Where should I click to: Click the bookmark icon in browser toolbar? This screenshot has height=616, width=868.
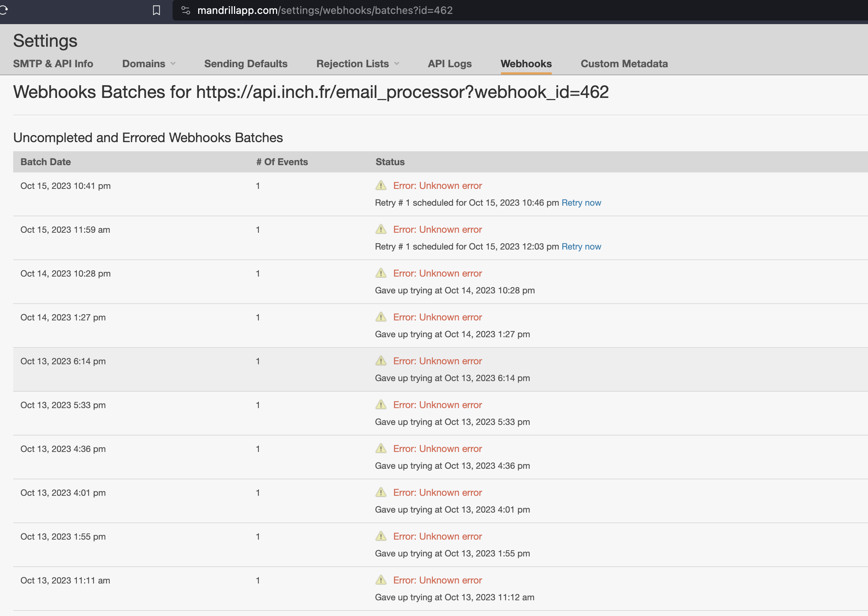(x=156, y=10)
